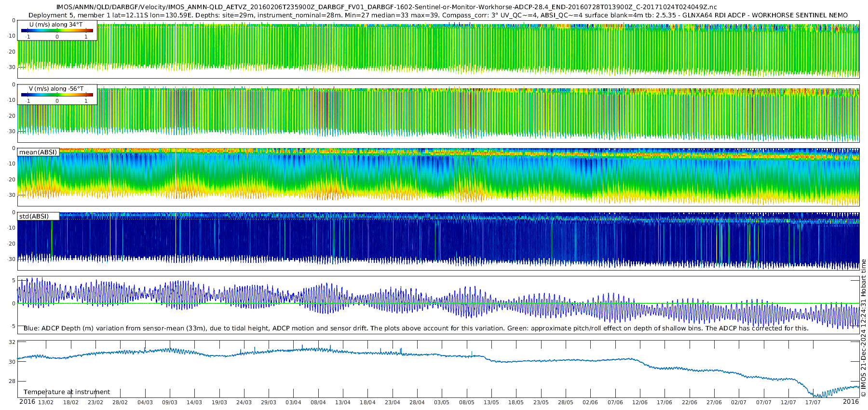Click the '02/07' date tick label
Viewport: 868px width, 410px height.
pos(739,402)
